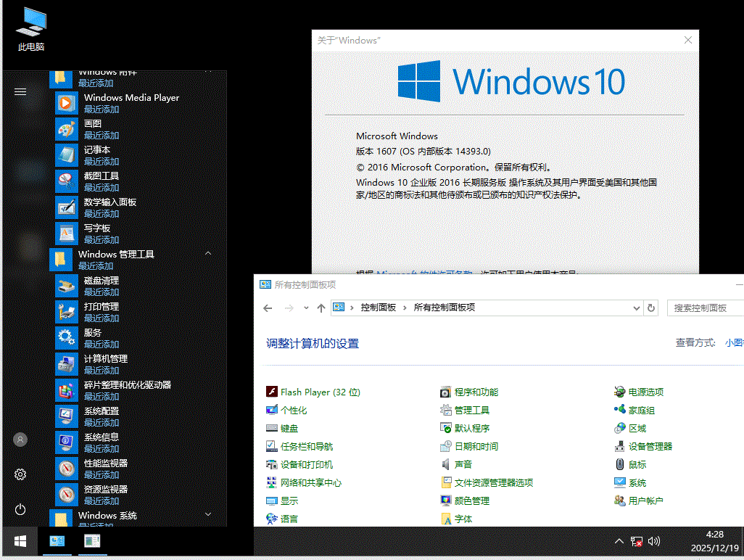The height and width of the screenshot is (560, 744).
Task: Open Snipping Tool (截图工具) icon
Action: (66, 181)
